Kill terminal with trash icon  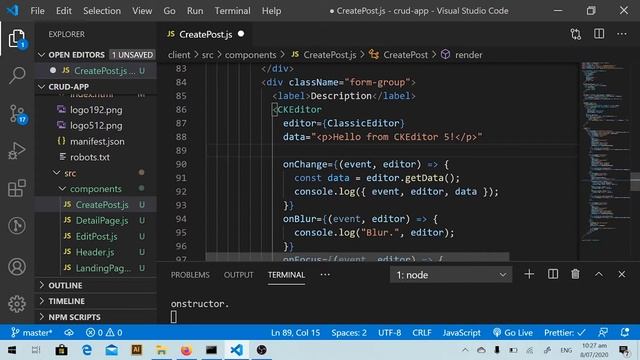click(575, 274)
